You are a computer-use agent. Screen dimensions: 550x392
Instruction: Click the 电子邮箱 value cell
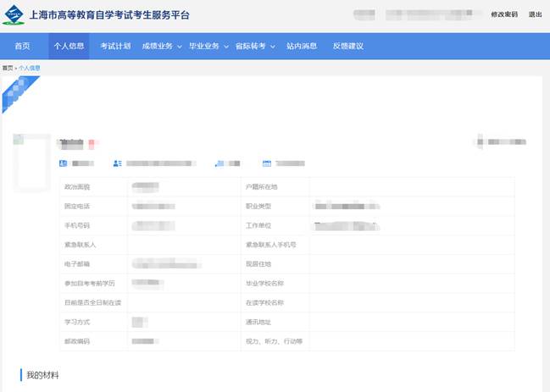coord(182,263)
